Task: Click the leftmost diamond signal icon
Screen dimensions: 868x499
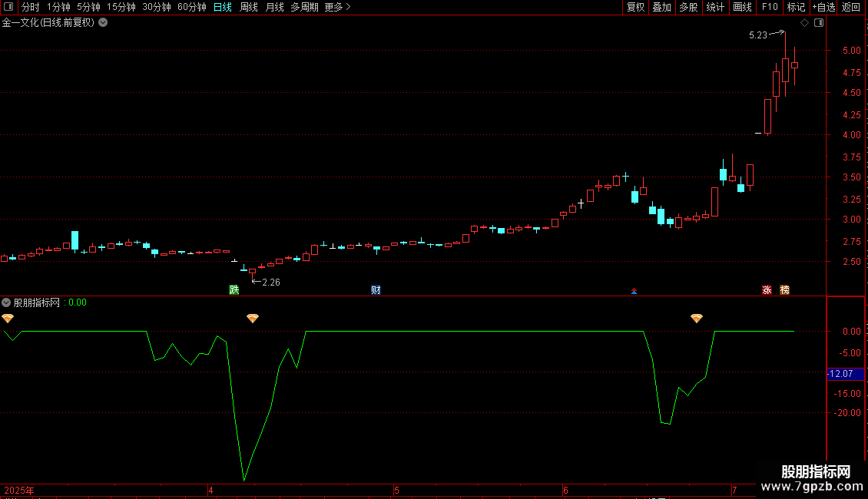Action: pos(8,318)
